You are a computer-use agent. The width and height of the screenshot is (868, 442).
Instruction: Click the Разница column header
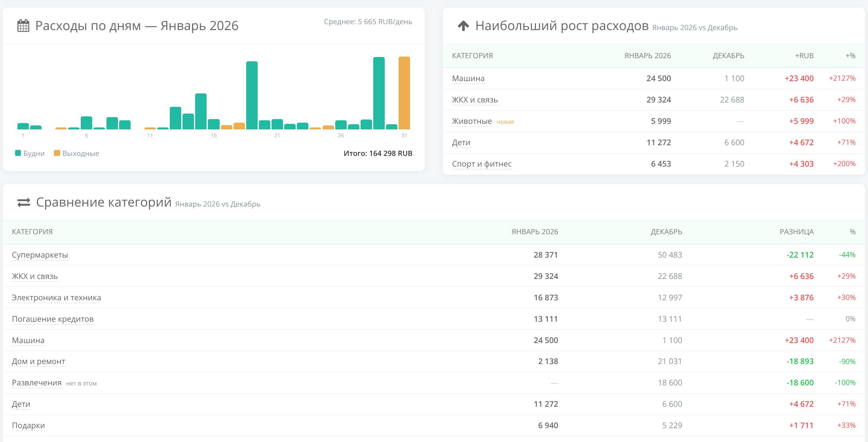[x=796, y=232]
